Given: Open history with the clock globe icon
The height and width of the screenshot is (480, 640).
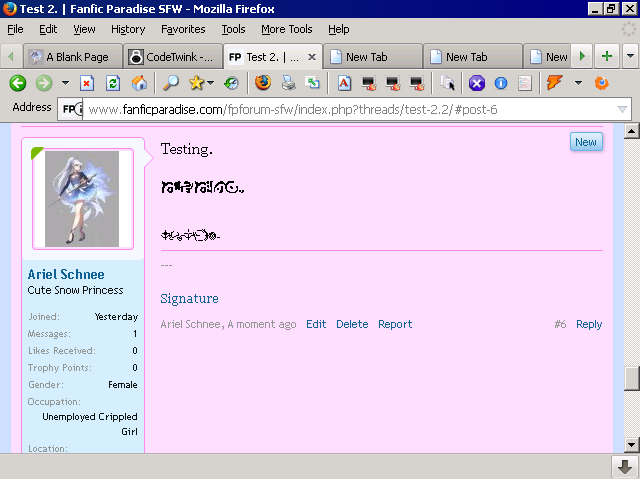Looking at the screenshot, I should [231, 83].
